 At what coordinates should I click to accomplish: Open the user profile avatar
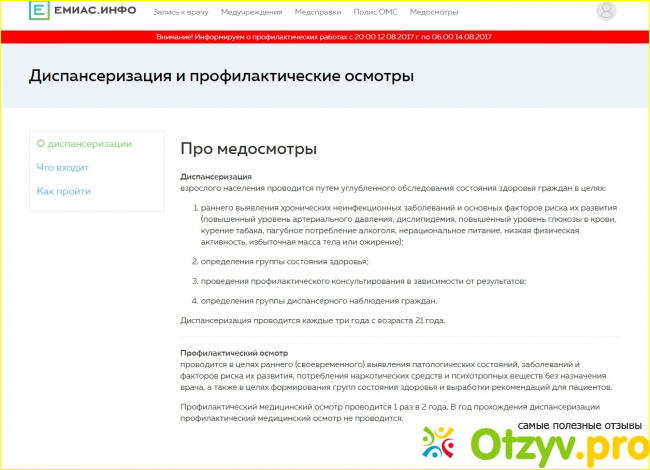607,12
